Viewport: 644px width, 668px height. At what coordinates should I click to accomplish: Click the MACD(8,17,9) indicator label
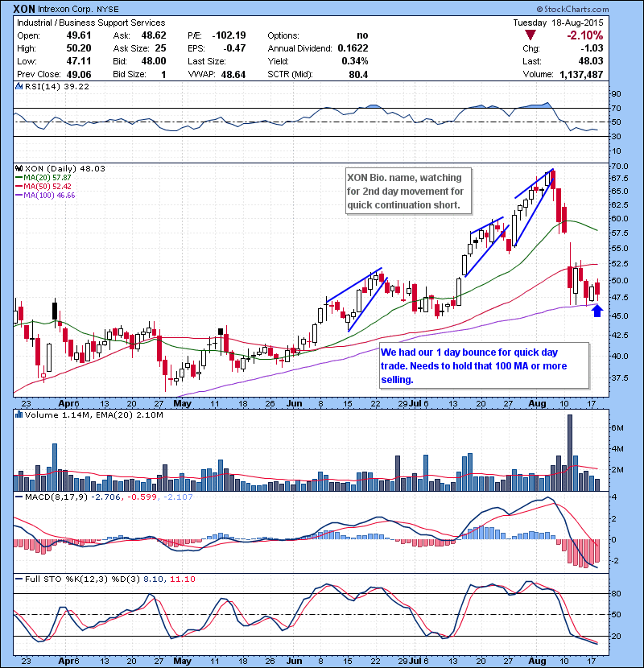56,497
